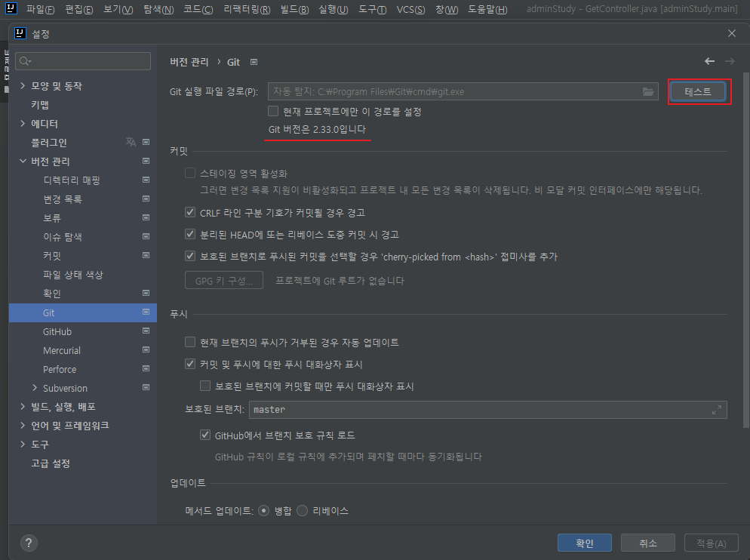Click the project settings icon in 버전 관리 row

146,162
